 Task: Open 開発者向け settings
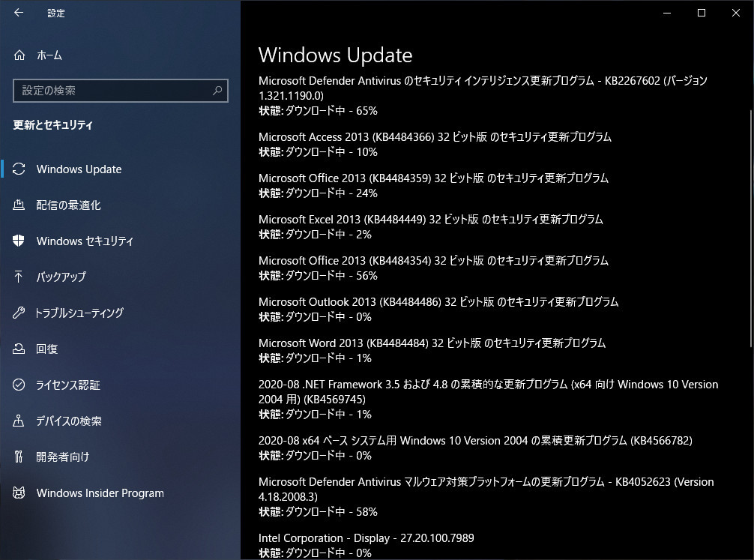(x=120, y=457)
